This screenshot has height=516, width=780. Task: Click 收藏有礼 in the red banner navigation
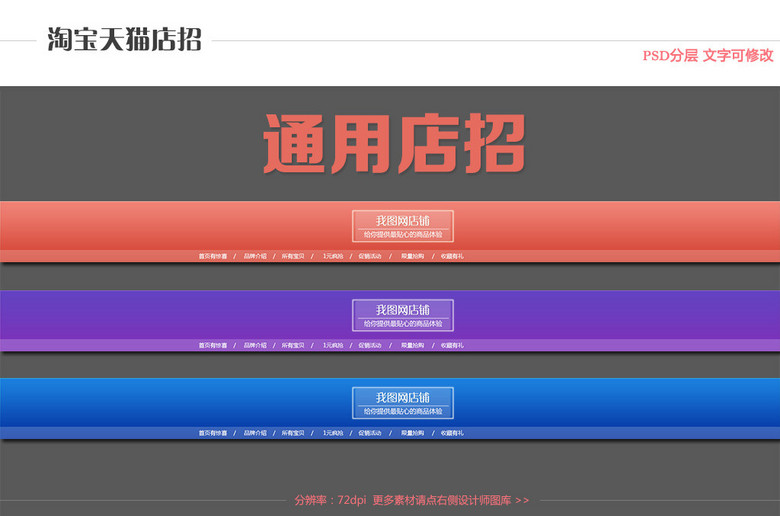click(x=452, y=256)
